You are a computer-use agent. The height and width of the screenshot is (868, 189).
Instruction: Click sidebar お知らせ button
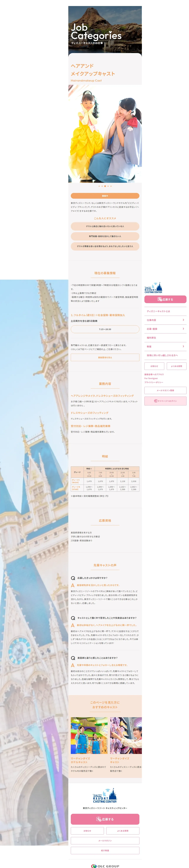154,366
